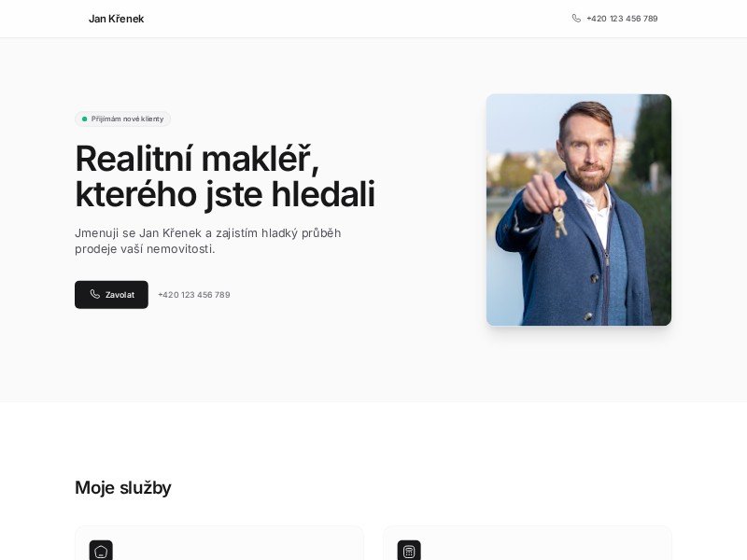747x560 pixels.
Task: Open the Jan Křenek logo link
Action: click(x=116, y=19)
